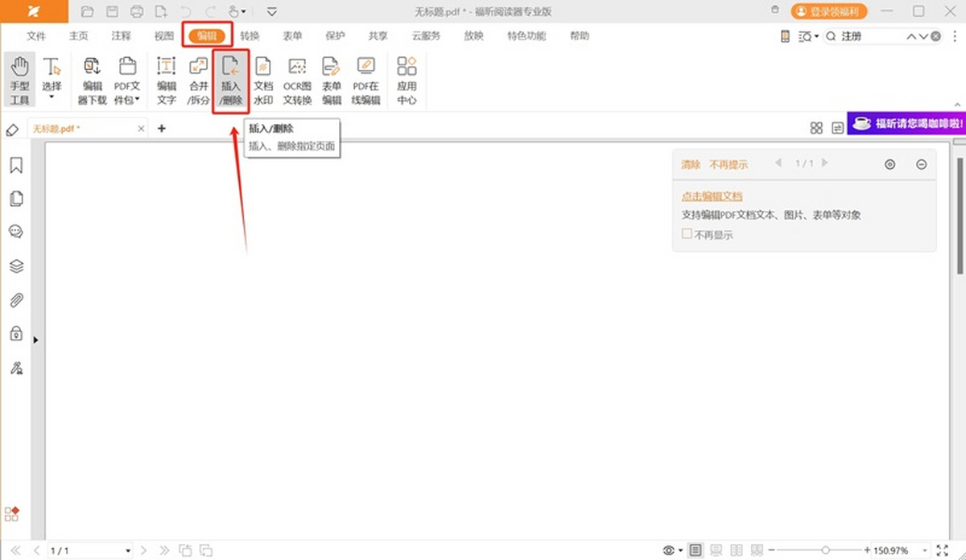Switch to the 转换 tab

[250, 36]
